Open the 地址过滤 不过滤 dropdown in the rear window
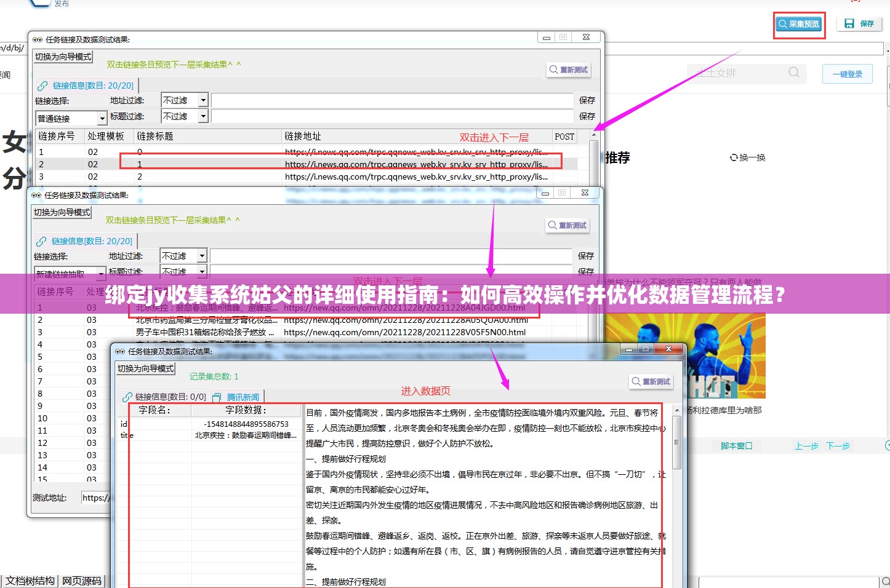This screenshot has width=890, height=588. coord(203,100)
